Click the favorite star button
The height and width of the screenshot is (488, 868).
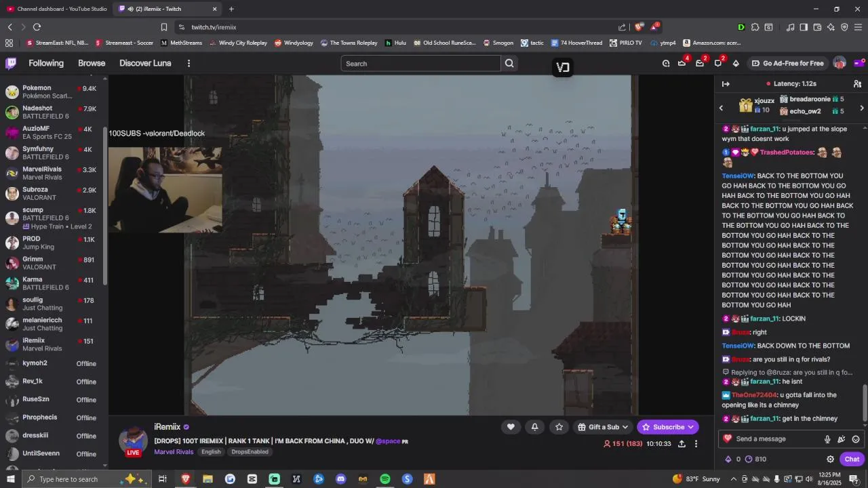pyautogui.click(x=559, y=427)
